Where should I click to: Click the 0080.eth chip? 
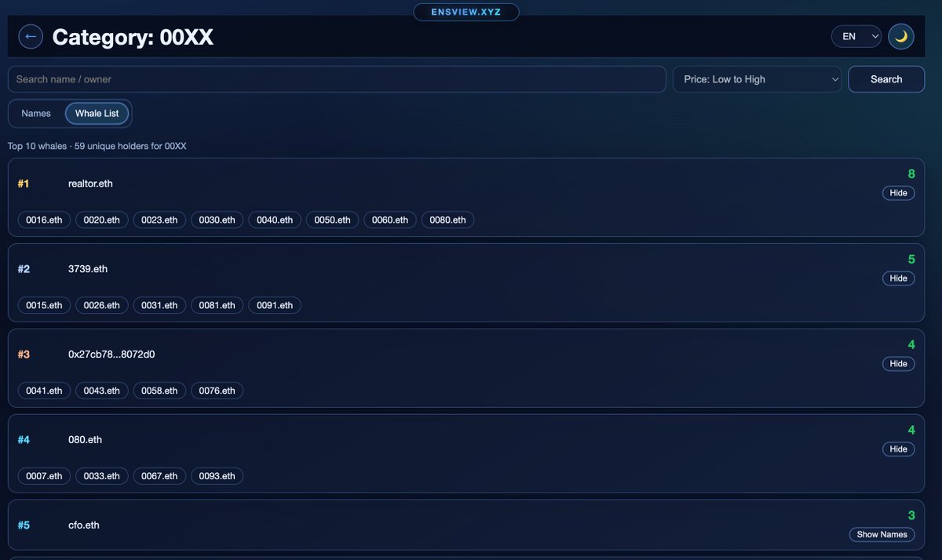tap(447, 220)
